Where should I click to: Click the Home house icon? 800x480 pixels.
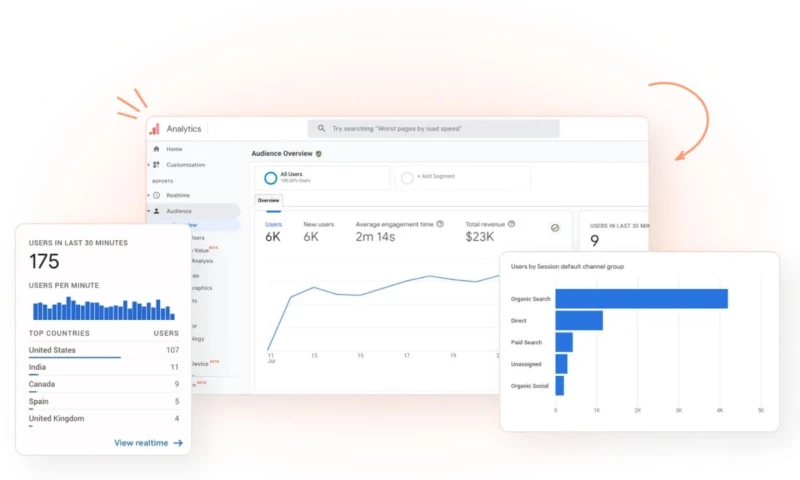pos(156,149)
